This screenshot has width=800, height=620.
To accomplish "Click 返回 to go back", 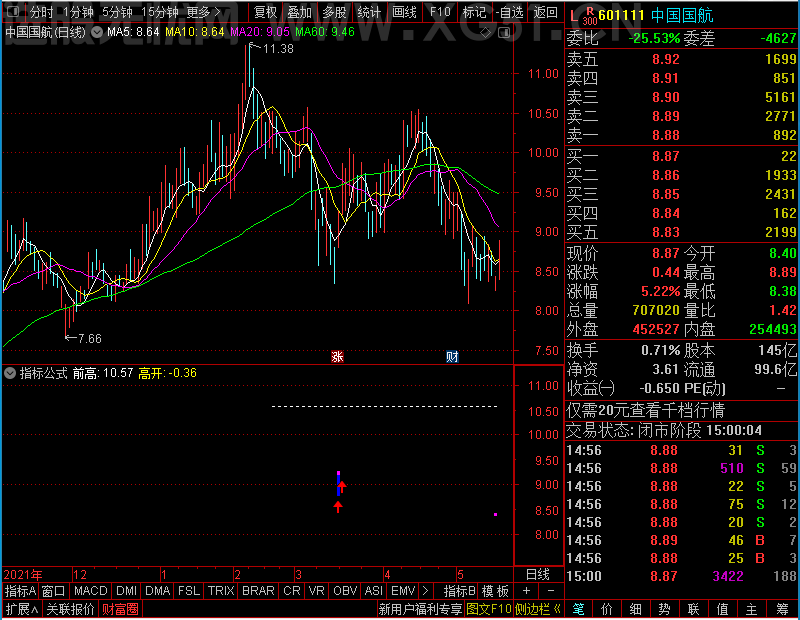I will point(545,12).
